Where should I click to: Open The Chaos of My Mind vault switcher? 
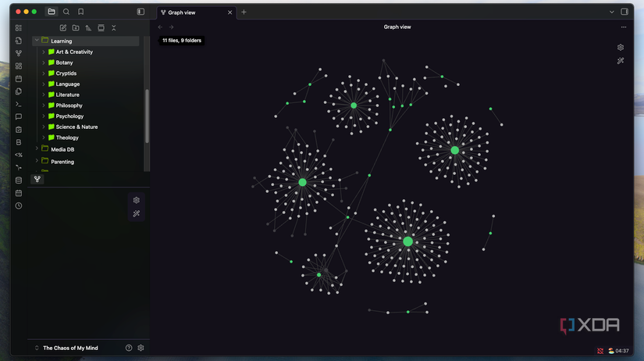tap(66, 348)
